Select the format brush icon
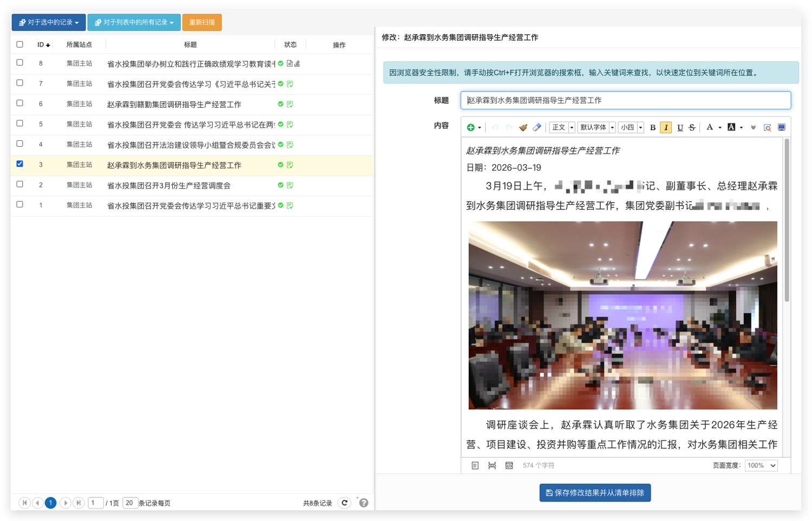Screen dimensions: 812x521 (x=523, y=127)
